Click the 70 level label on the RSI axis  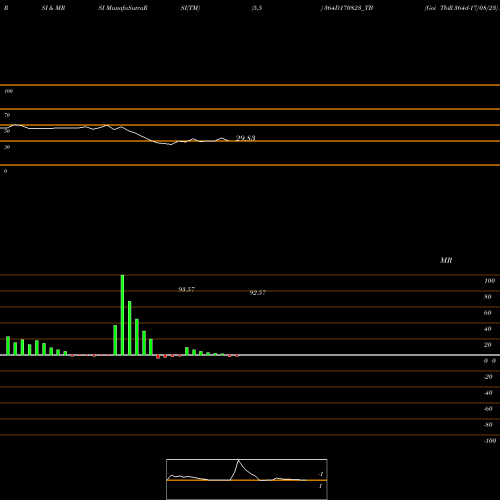coord(7,115)
